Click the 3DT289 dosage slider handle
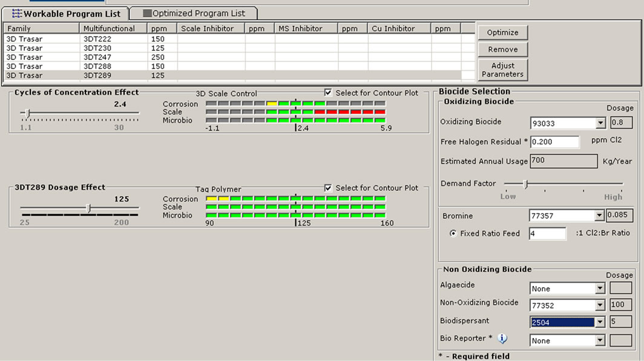The image size is (644, 361). (x=88, y=208)
